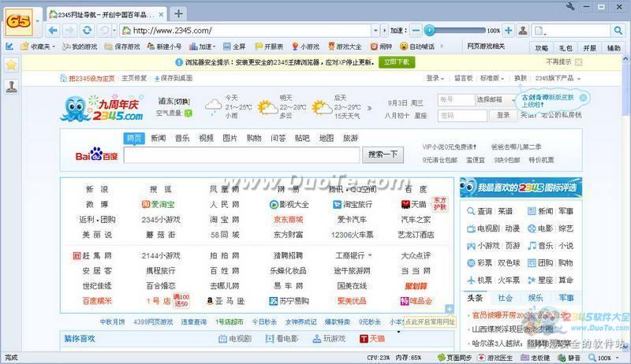Click the magnifier search icon in toolbar

618,31
